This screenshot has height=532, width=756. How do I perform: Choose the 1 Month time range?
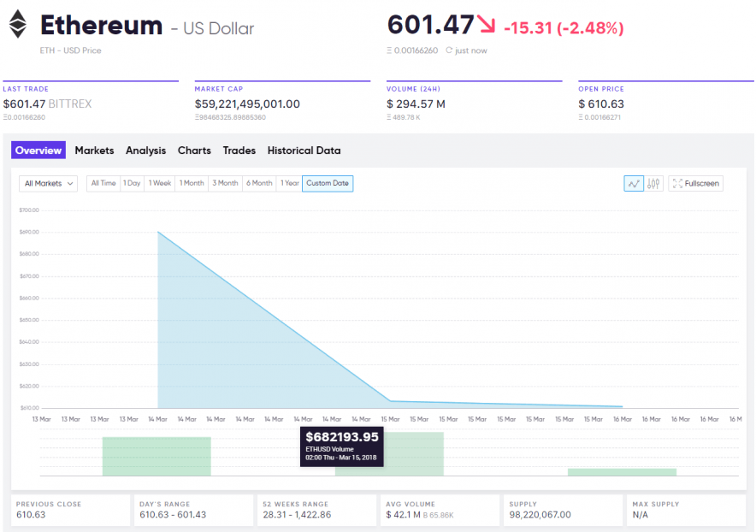tap(192, 183)
